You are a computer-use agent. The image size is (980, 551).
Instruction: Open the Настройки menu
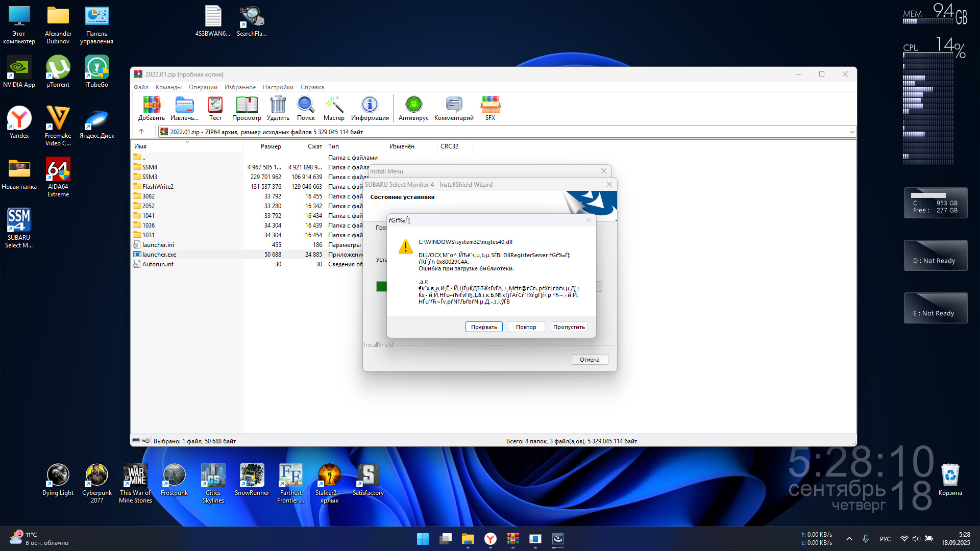point(278,87)
